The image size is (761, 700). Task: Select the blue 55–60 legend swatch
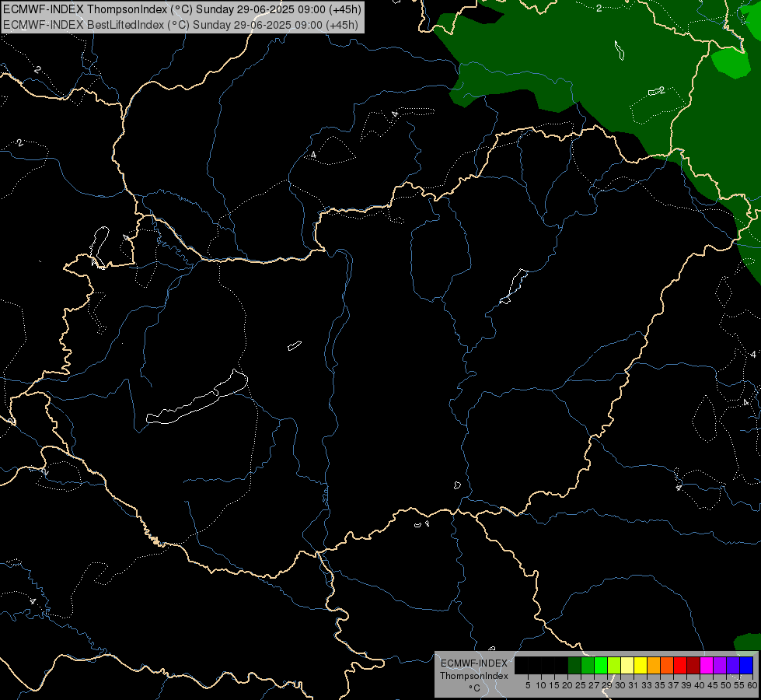pyautogui.click(x=746, y=665)
